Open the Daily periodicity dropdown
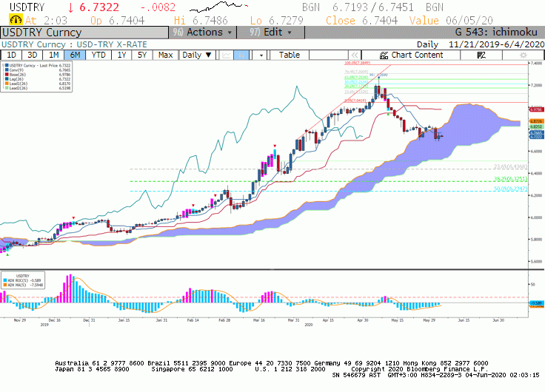The height and width of the screenshot is (392, 545). [x=197, y=55]
